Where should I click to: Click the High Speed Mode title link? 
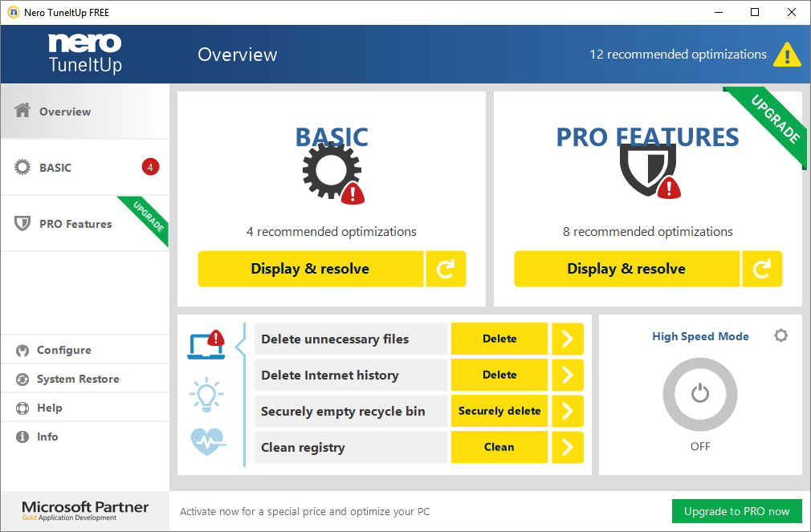tap(700, 336)
